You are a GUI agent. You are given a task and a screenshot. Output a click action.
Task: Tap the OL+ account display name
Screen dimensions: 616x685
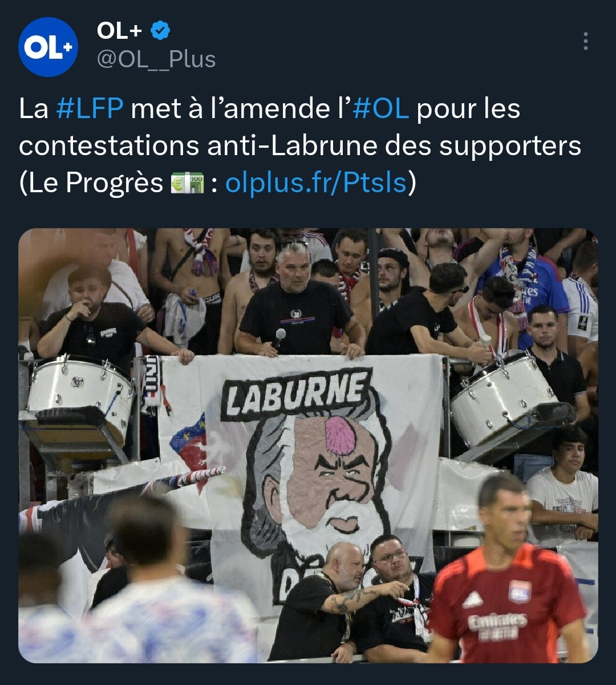click(x=119, y=31)
